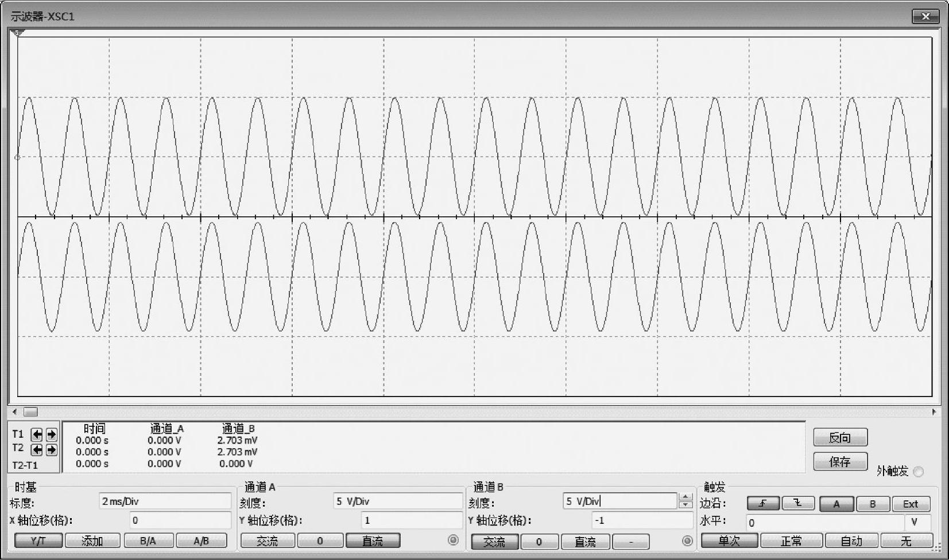Set Channel A coupling to 0
949x560 pixels.
point(320,540)
